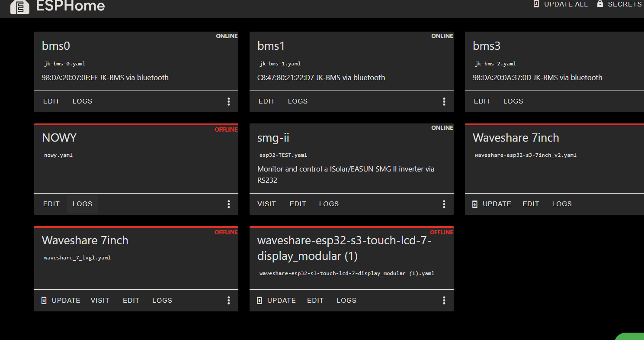This screenshot has height=340, width=644.
Task: Click bms0 description 98:DA:20:07:0F:EF
Action: 105,78
